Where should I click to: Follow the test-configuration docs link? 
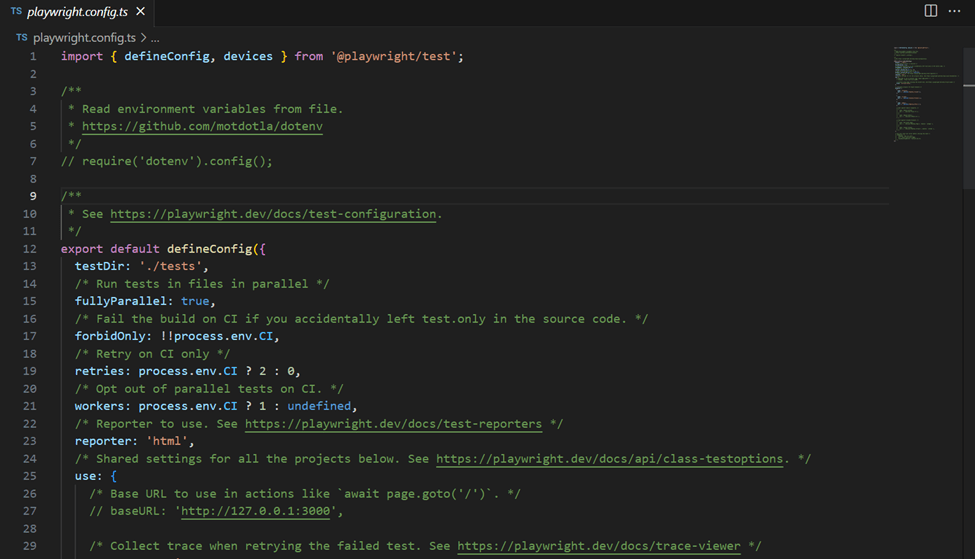(x=273, y=214)
